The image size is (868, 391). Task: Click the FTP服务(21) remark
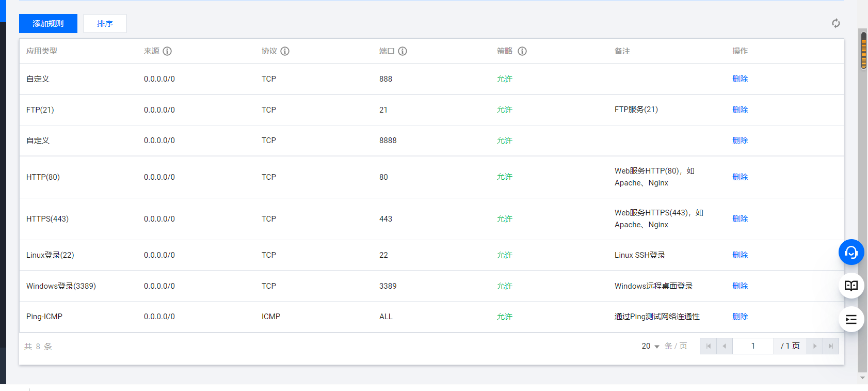point(636,110)
